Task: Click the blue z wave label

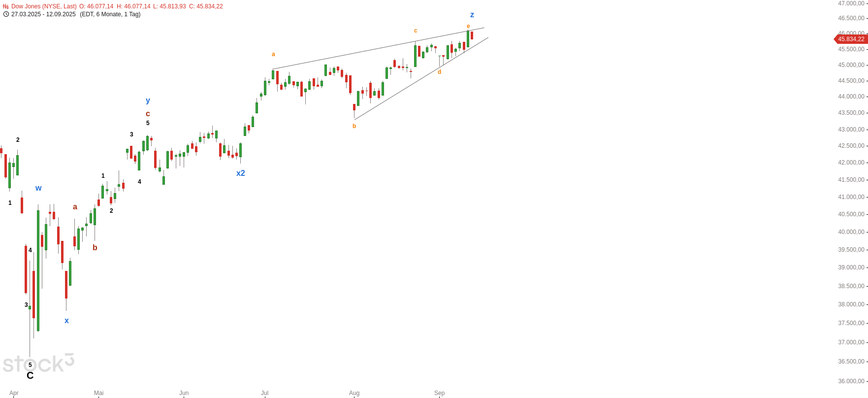Action: click(x=472, y=15)
